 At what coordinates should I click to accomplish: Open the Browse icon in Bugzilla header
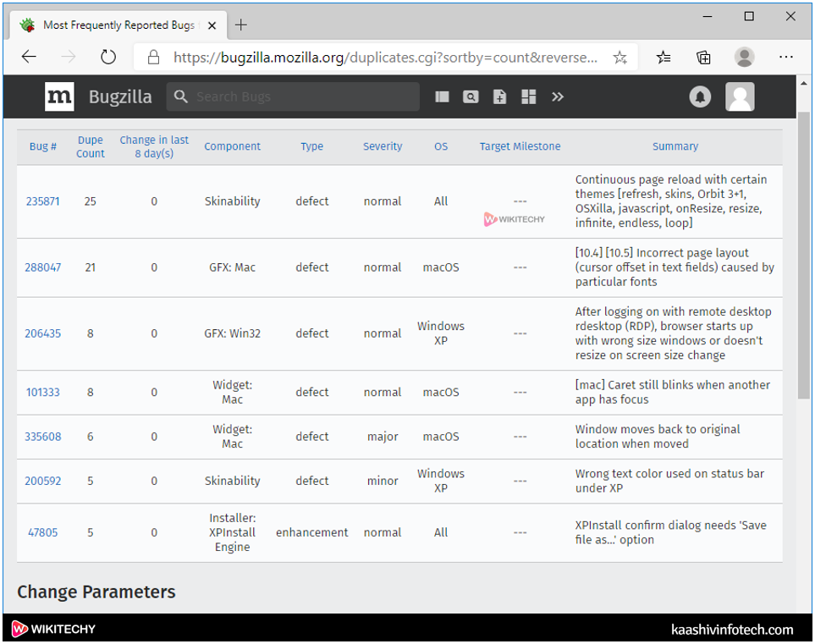[x=442, y=97]
